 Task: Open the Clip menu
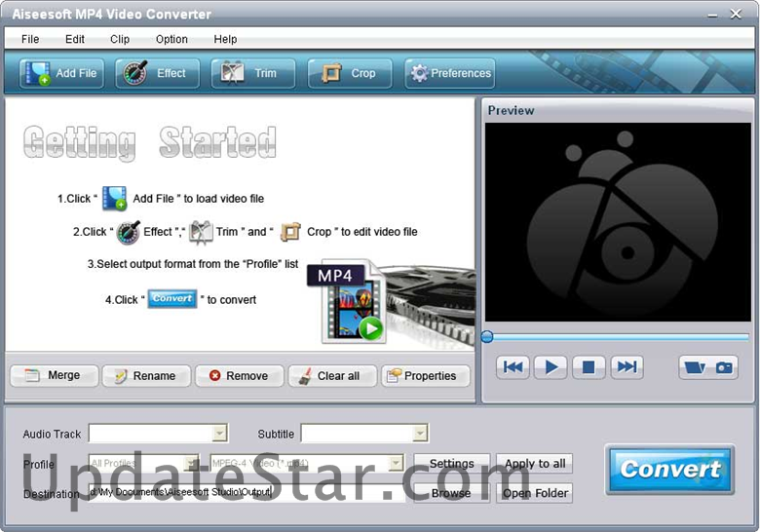(120, 39)
